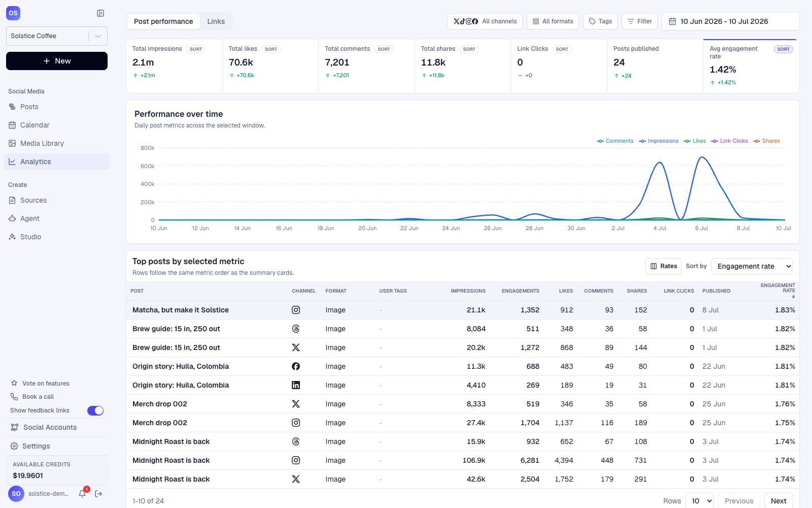Image resolution: width=812 pixels, height=508 pixels.
Task: Open All channels filter
Action: point(485,21)
